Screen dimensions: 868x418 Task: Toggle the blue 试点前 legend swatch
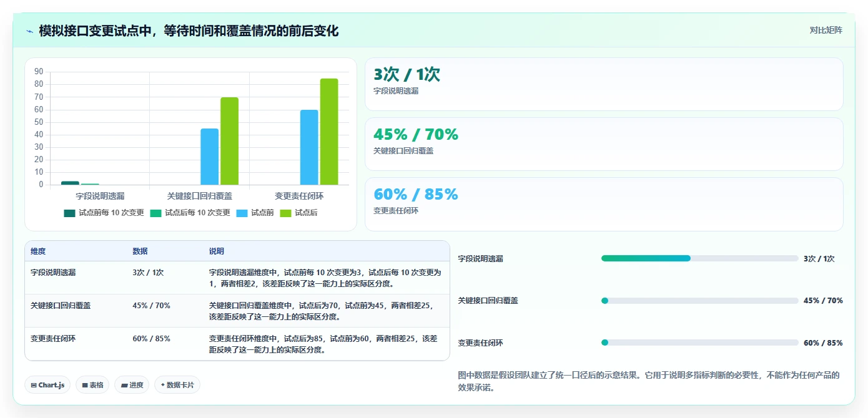(x=242, y=213)
